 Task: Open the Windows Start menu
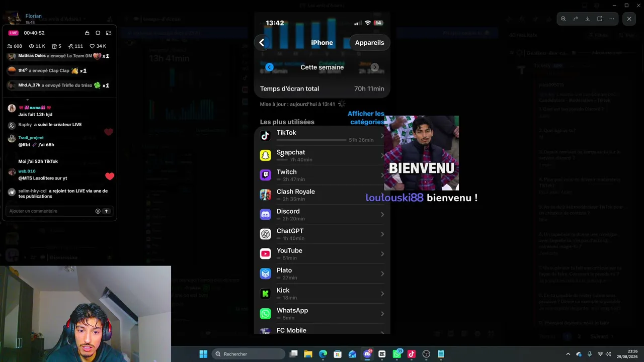pos(203,354)
